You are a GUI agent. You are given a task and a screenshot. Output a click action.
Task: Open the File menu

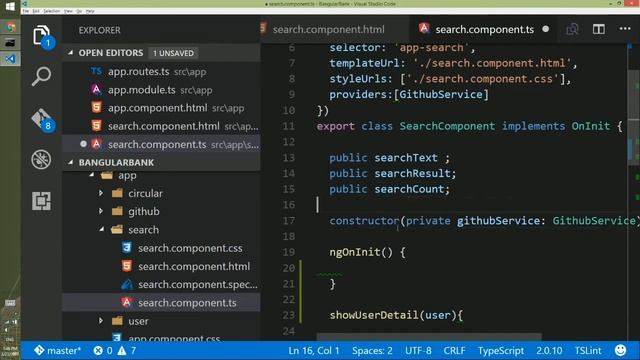[26, 11]
